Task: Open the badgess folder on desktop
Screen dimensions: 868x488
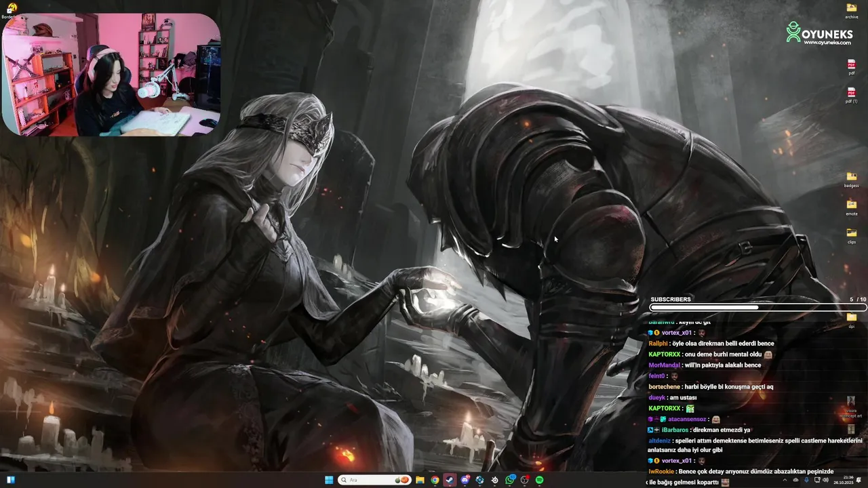Action: tap(852, 180)
